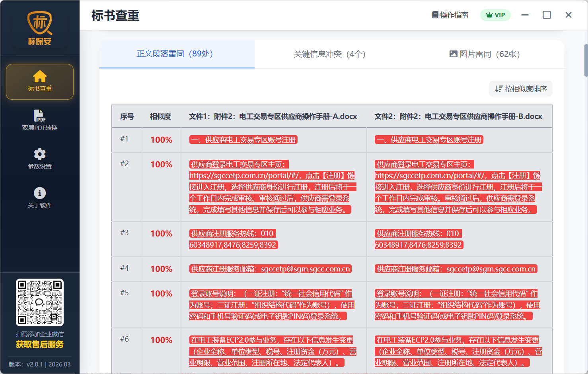
Task: Click 供应商注册服务热线 text in file 2
Action: point(419,239)
